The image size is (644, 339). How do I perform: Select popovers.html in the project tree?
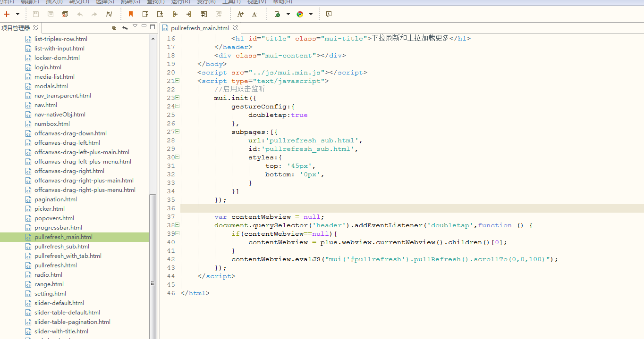pos(54,218)
